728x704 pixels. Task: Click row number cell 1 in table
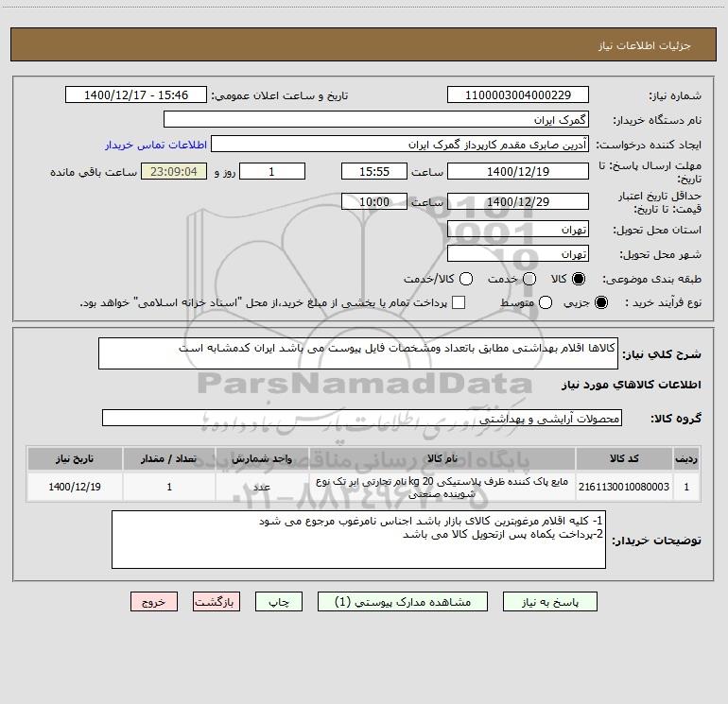[x=686, y=487]
